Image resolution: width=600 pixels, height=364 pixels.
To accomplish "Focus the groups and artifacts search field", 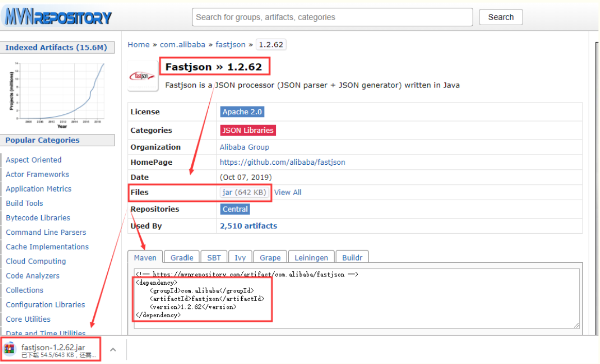I will (332, 17).
